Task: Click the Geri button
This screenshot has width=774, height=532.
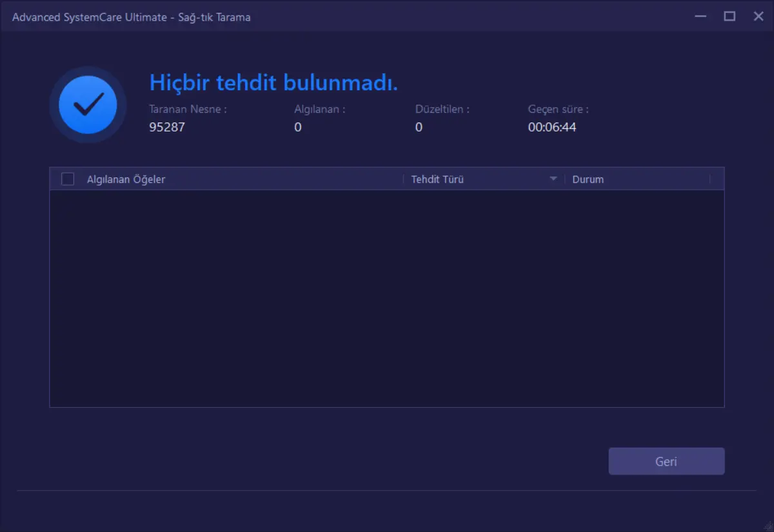Action: 666,461
